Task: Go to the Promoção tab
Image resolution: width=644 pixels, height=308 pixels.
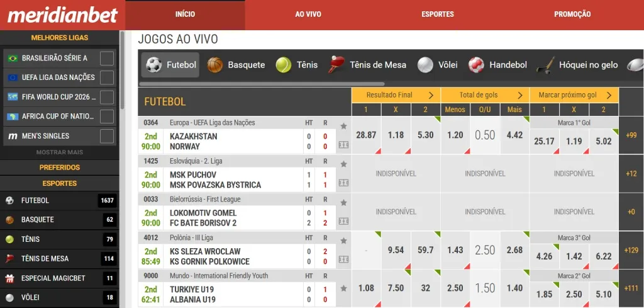Action: 572,14
